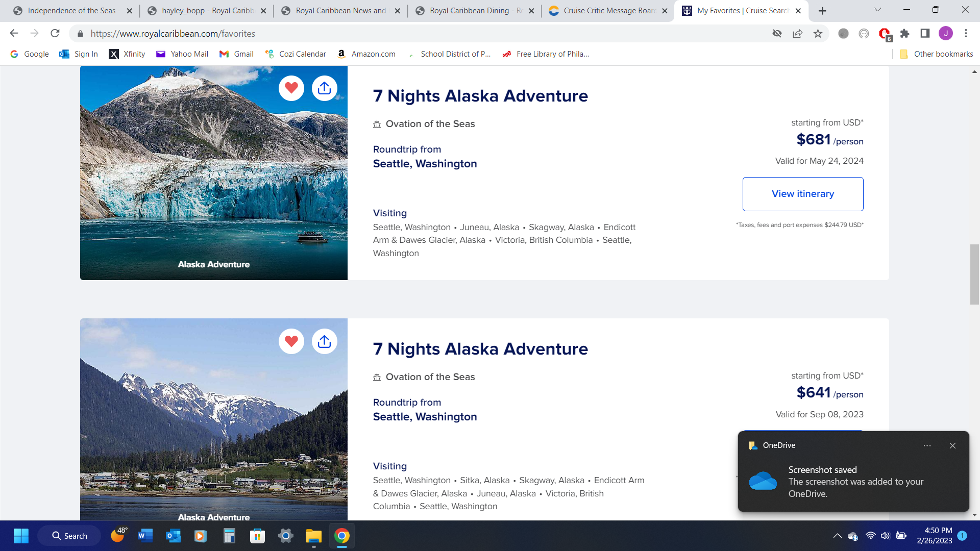
Task: Open the Yahoo Mail bookmark
Action: tap(182, 54)
